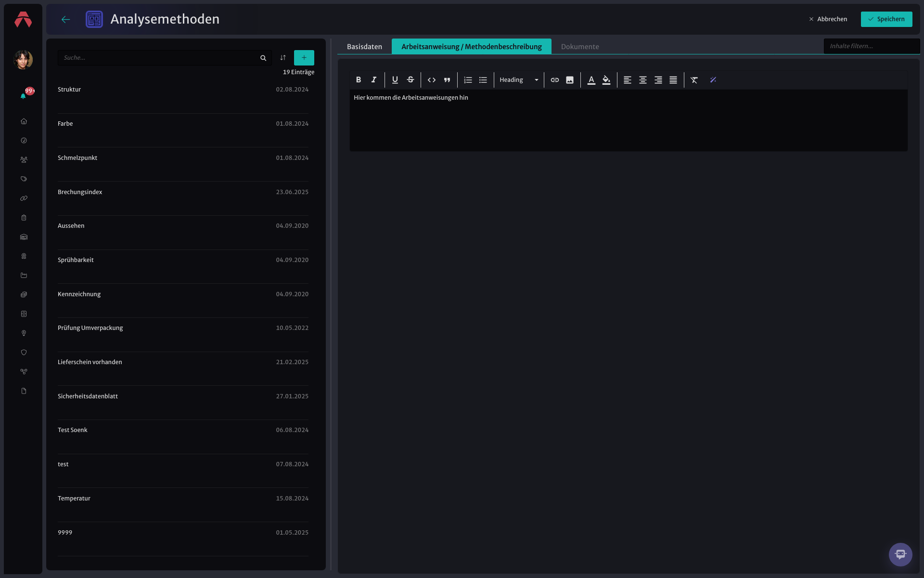
Task: Open the users group sidebar item
Action: coord(24,160)
